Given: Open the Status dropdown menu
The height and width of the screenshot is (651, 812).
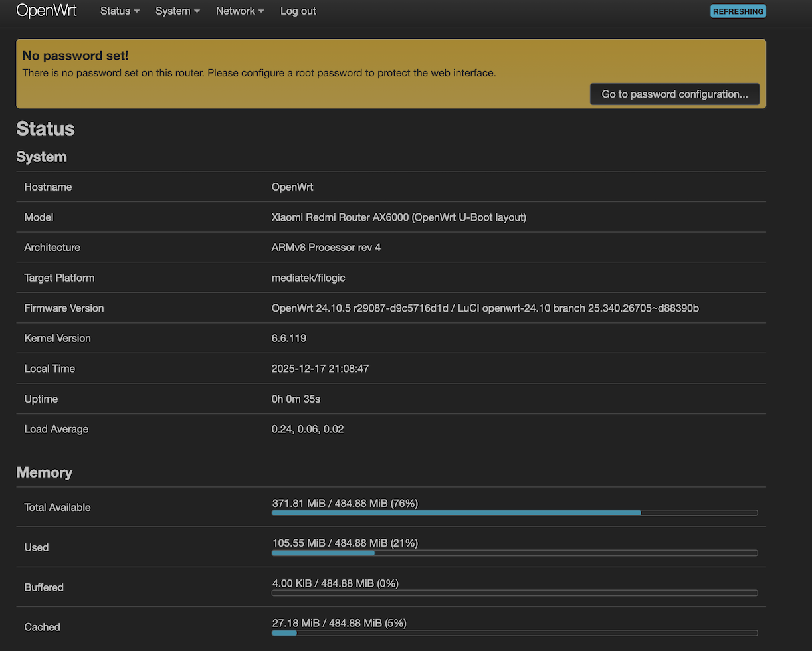Looking at the screenshot, I should (120, 11).
